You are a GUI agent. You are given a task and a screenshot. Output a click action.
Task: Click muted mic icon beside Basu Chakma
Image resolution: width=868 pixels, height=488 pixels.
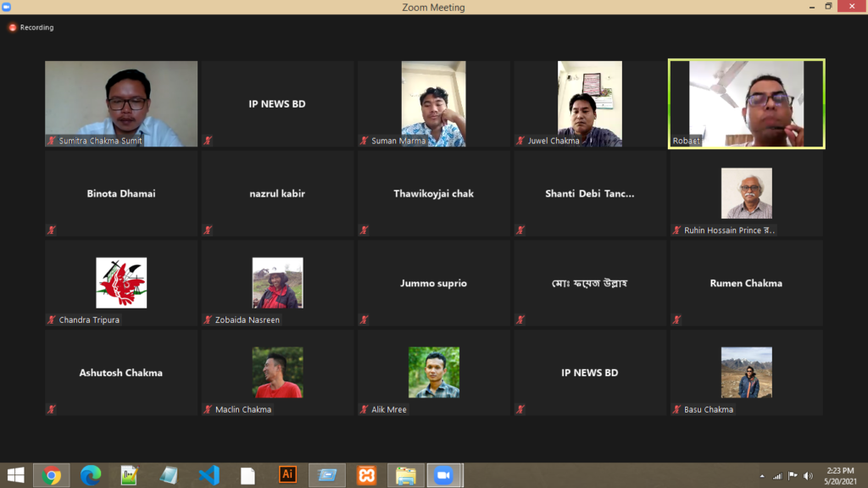[676, 409]
